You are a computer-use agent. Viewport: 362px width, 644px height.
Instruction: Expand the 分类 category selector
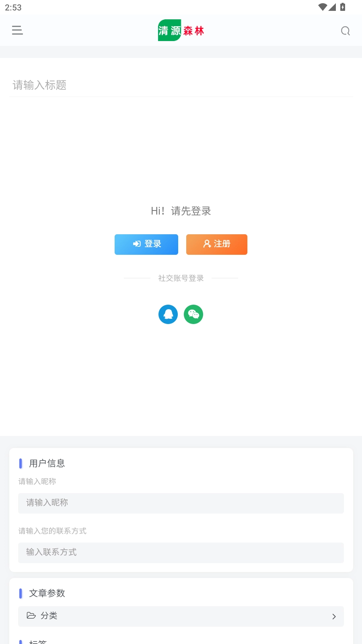coord(181,616)
